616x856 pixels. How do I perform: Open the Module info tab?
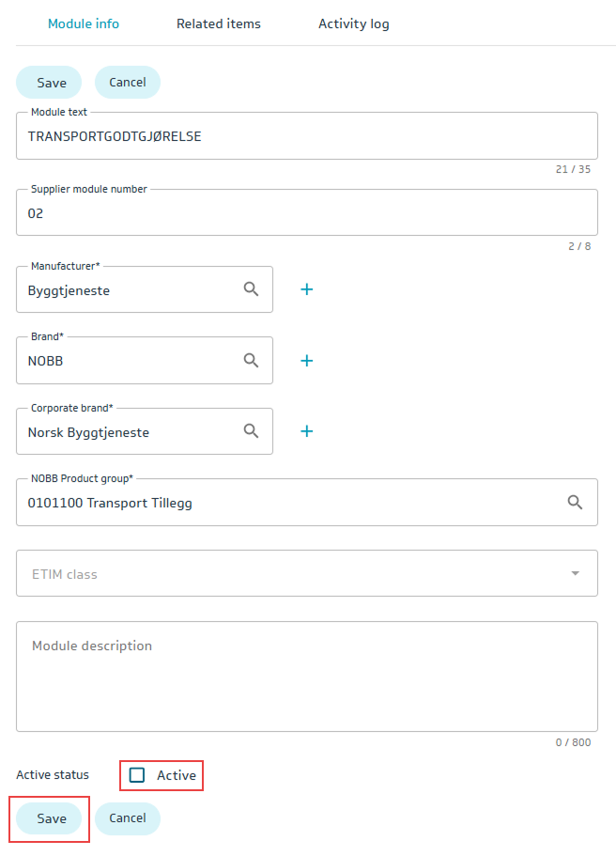click(x=84, y=23)
